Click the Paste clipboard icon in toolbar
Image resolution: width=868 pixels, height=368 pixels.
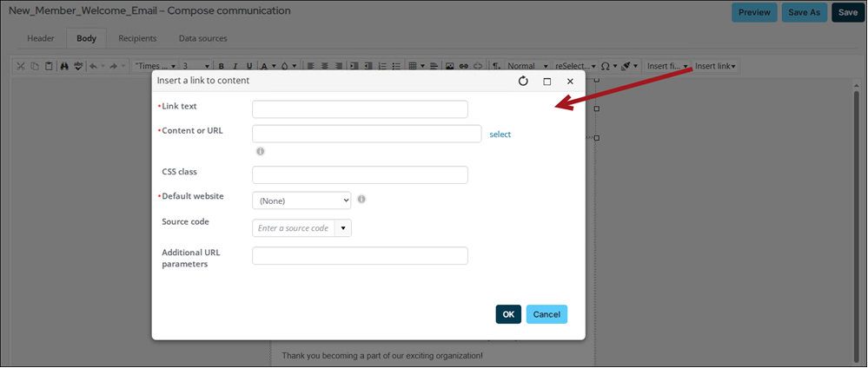click(49, 66)
